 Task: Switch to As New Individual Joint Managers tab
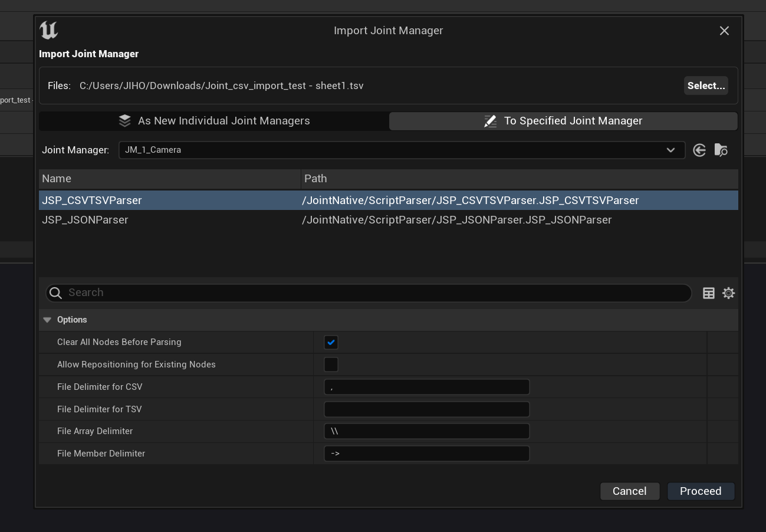(214, 121)
